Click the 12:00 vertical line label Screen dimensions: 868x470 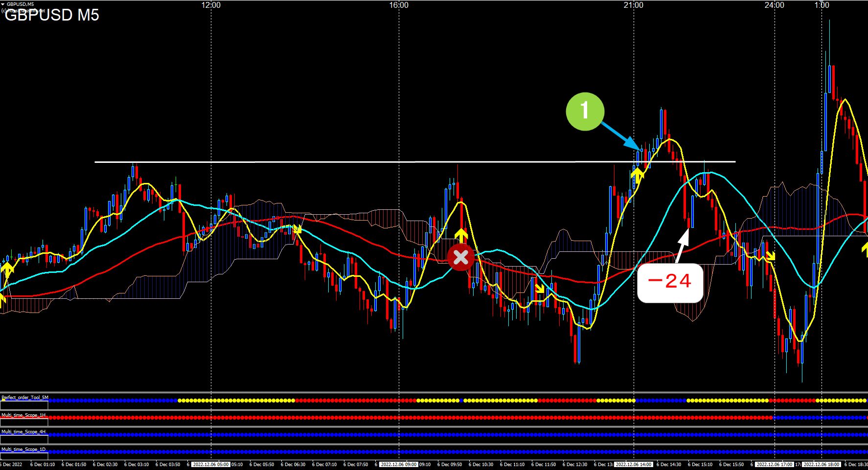tap(211, 5)
